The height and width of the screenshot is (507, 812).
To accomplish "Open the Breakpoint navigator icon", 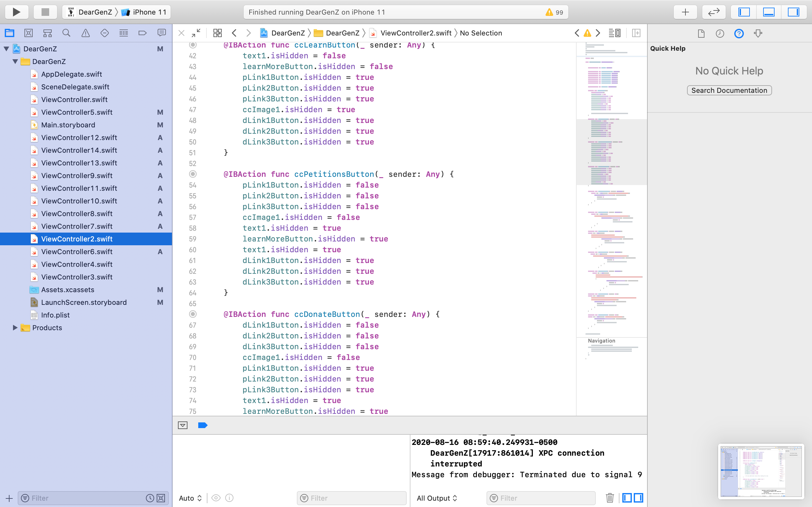I will click(x=143, y=33).
